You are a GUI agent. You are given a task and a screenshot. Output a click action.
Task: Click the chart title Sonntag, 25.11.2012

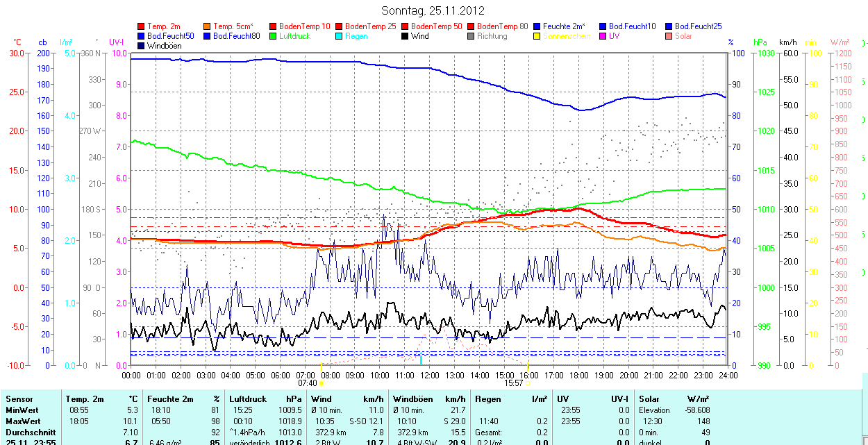click(x=433, y=10)
